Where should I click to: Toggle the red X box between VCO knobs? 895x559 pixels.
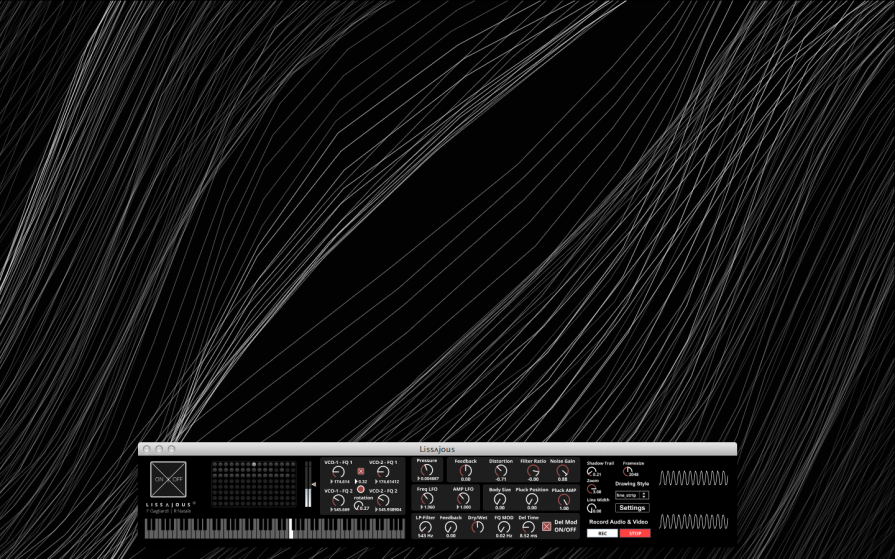[x=361, y=471]
